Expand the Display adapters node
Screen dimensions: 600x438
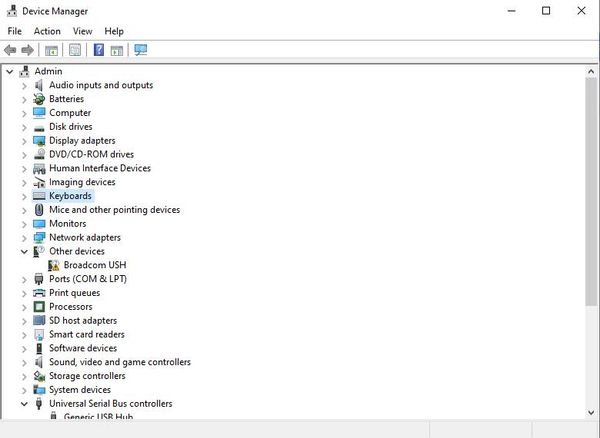pos(25,141)
